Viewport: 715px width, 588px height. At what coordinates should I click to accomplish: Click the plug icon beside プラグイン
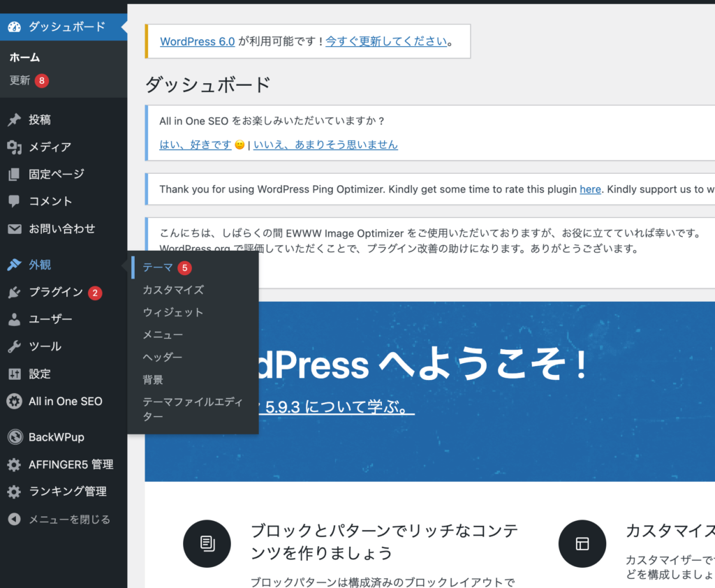(14, 292)
